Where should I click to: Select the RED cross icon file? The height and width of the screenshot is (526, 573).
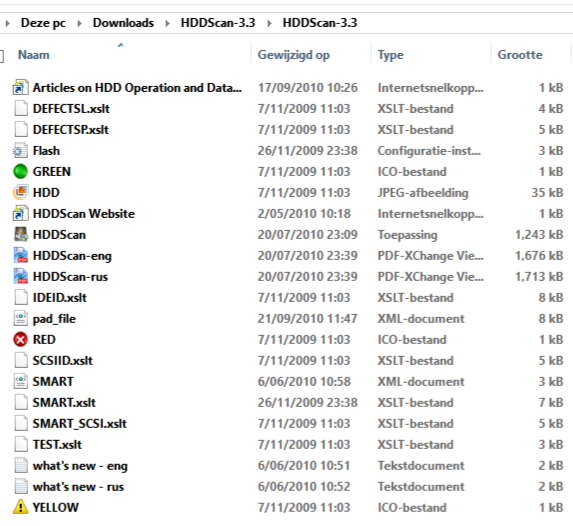tap(20, 340)
